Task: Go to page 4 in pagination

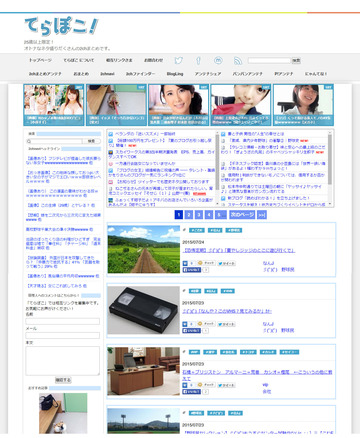Action: (209, 215)
